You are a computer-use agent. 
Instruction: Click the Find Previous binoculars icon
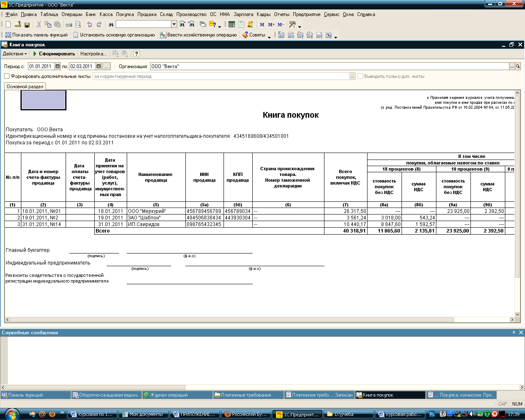[191, 25]
